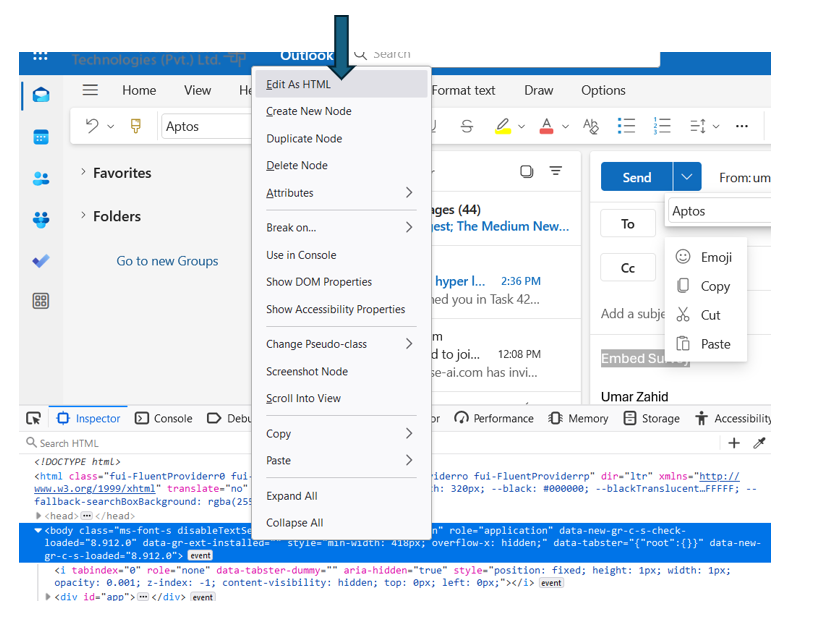Apply red font color
Screen dimensions: 835x620
coord(546,126)
